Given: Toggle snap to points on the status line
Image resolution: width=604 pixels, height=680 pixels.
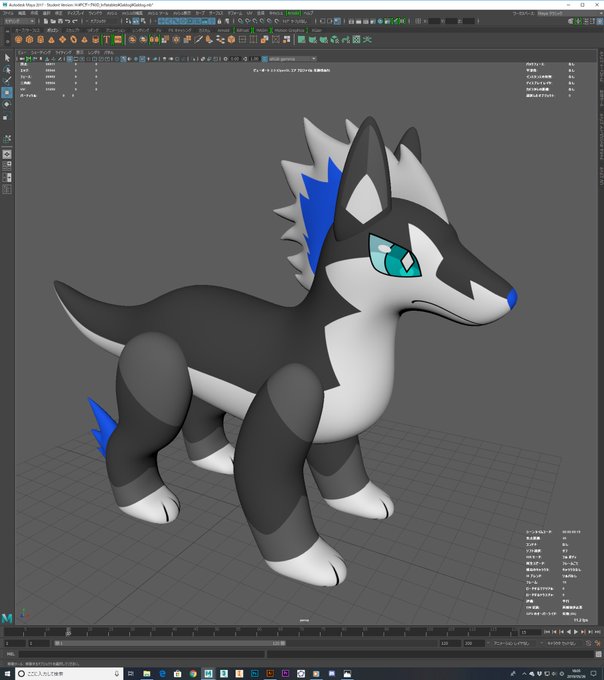Looking at the screenshot, I should click(255, 21).
